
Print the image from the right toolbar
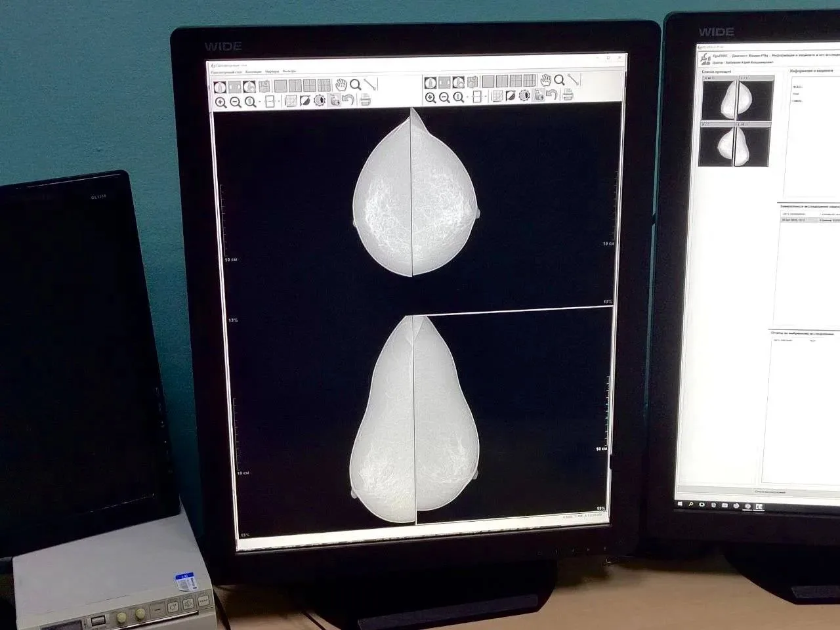[x=568, y=95]
